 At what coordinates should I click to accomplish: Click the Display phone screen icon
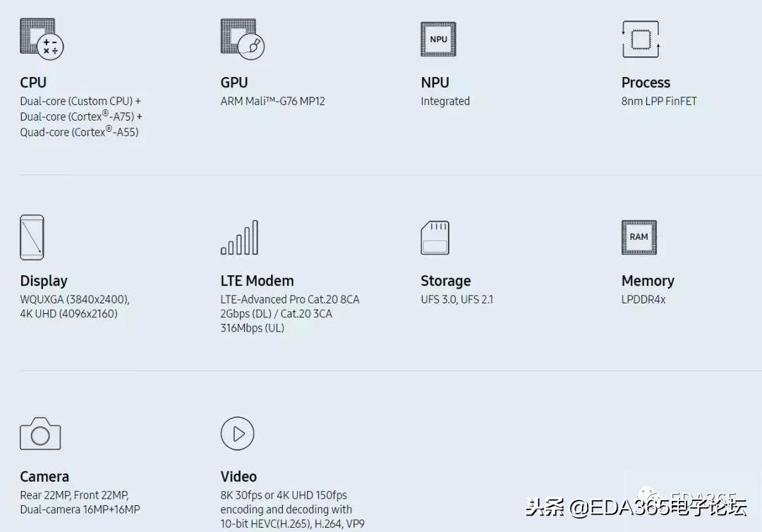(x=32, y=238)
